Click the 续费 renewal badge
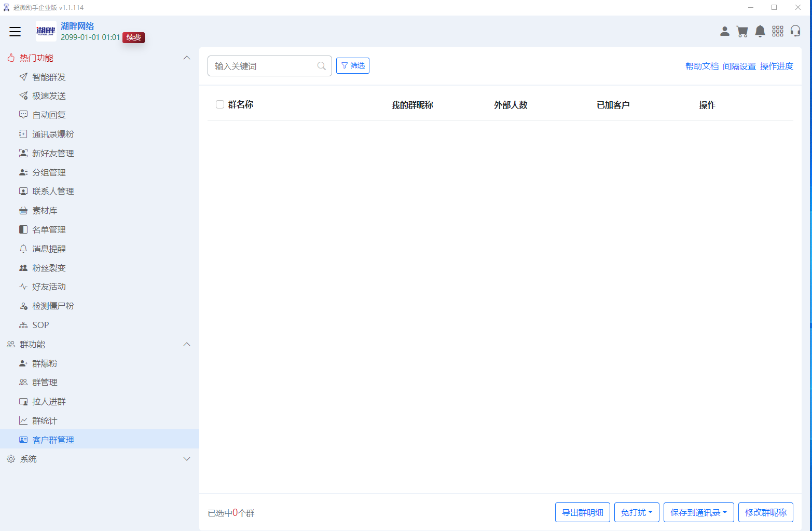Image resolution: width=812 pixels, height=531 pixels. pyautogui.click(x=133, y=37)
